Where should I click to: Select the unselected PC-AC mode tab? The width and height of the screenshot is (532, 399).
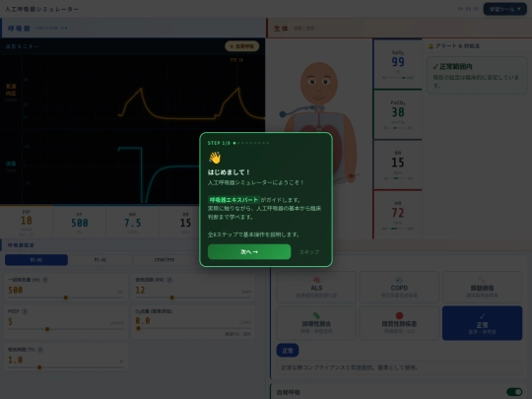[x=100, y=260]
